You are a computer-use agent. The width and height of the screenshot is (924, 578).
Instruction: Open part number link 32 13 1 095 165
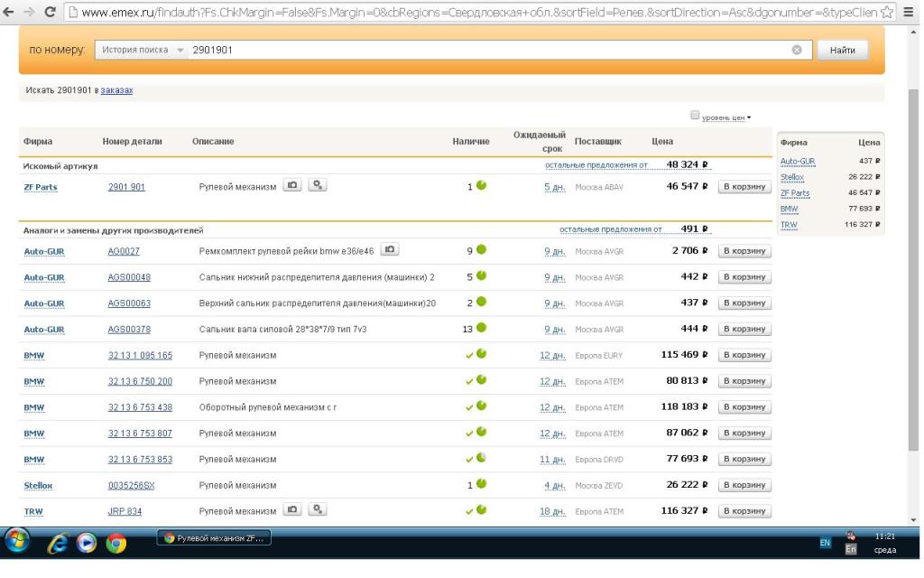(140, 355)
